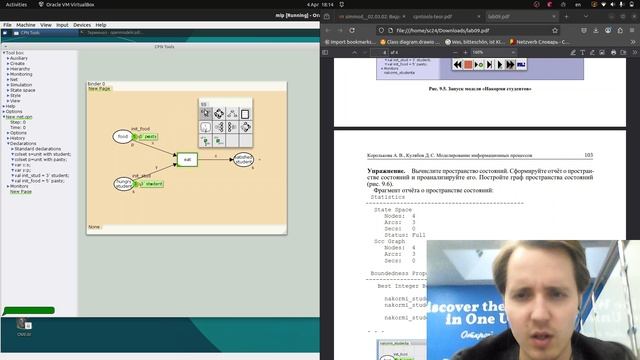640x360 pixels.
Task: Open Activities overview
Action: (16, 4)
